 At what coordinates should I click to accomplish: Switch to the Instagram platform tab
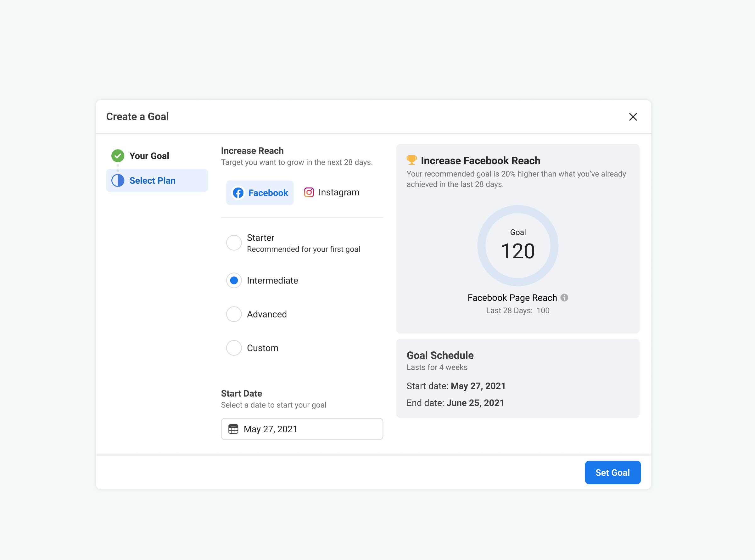coord(332,192)
